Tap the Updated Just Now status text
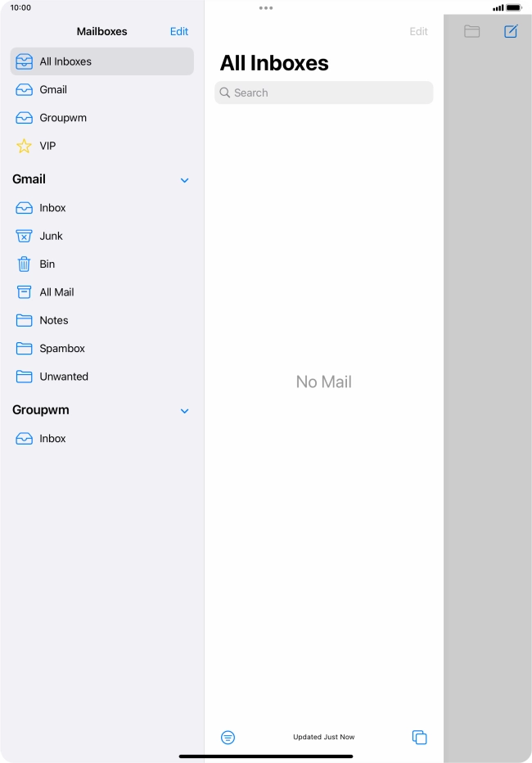 [324, 737]
